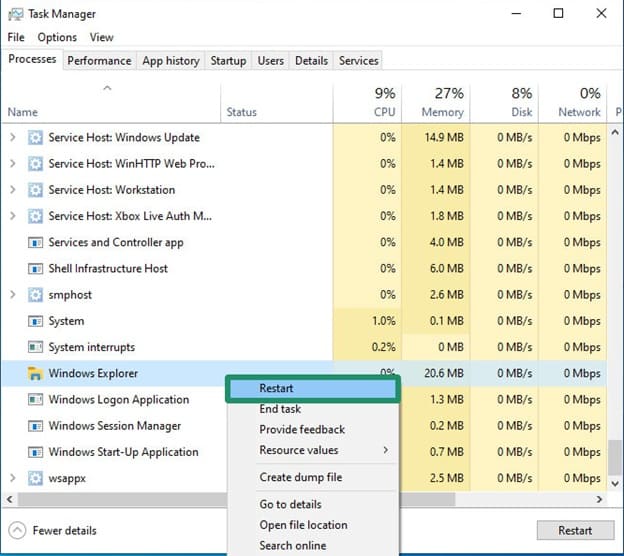Open the Resource values submenu arrow

tap(385, 450)
